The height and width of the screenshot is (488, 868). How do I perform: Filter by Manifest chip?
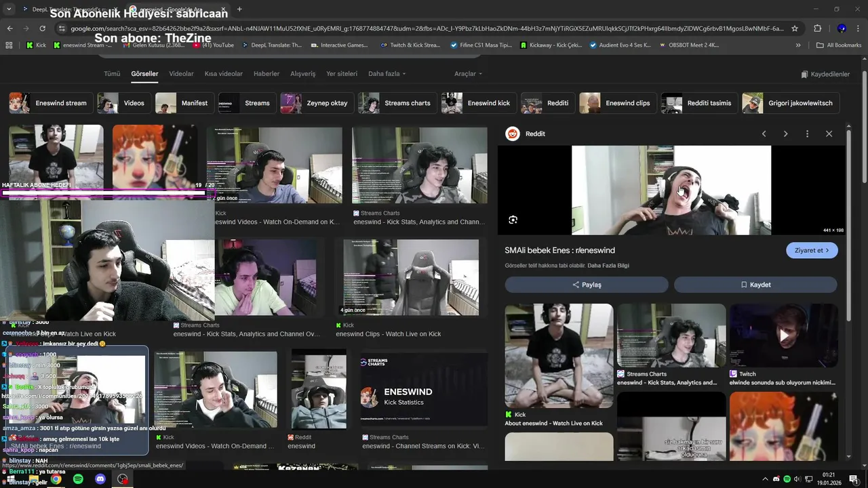pos(184,103)
